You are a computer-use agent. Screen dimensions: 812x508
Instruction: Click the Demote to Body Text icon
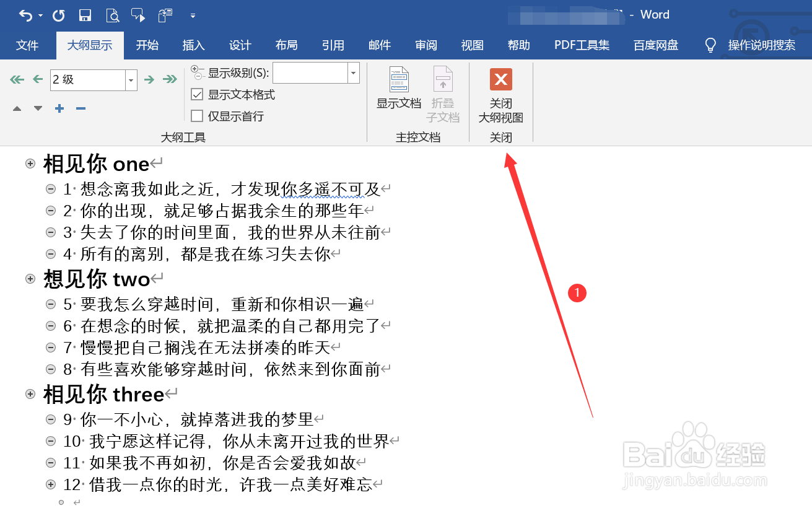tap(170, 79)
